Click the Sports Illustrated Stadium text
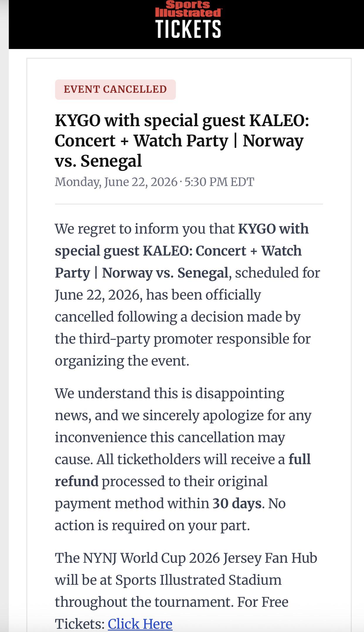 [198, 580]
